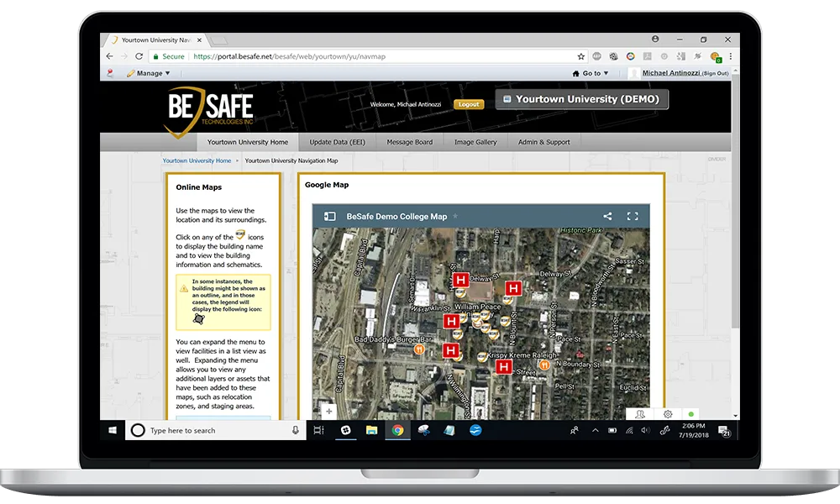Open the settings gear below the map

click(x=668, y=414)
